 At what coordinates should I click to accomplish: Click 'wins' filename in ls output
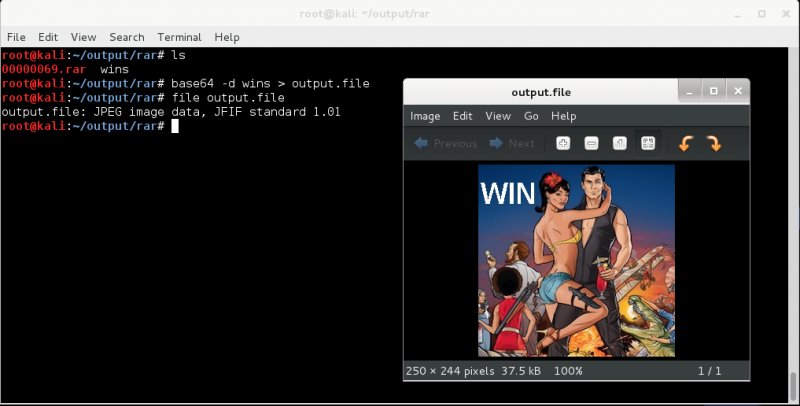(114, 69)
